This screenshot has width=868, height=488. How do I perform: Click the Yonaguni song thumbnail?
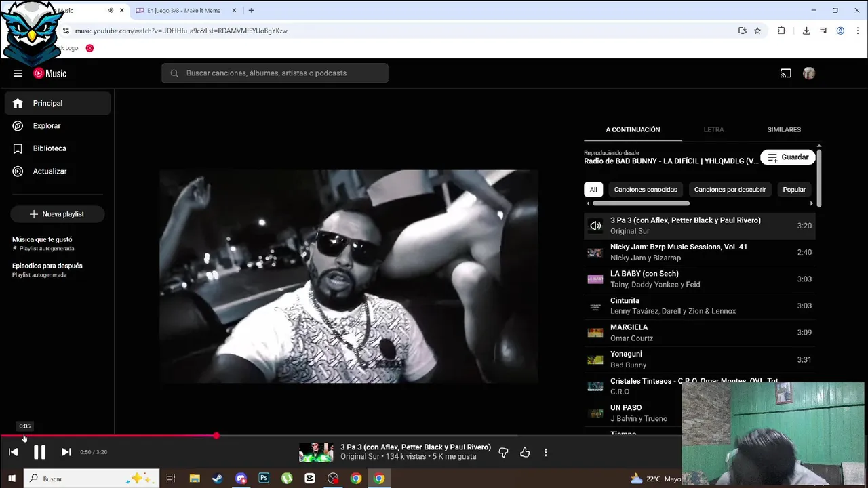pyautogui.click(x=595, y=359)
